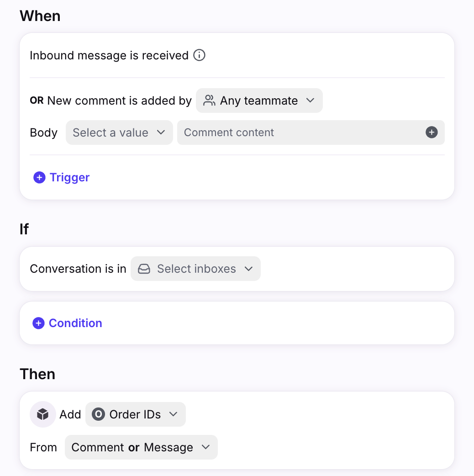Click the info icon beside Inbound message

[200, 55]
